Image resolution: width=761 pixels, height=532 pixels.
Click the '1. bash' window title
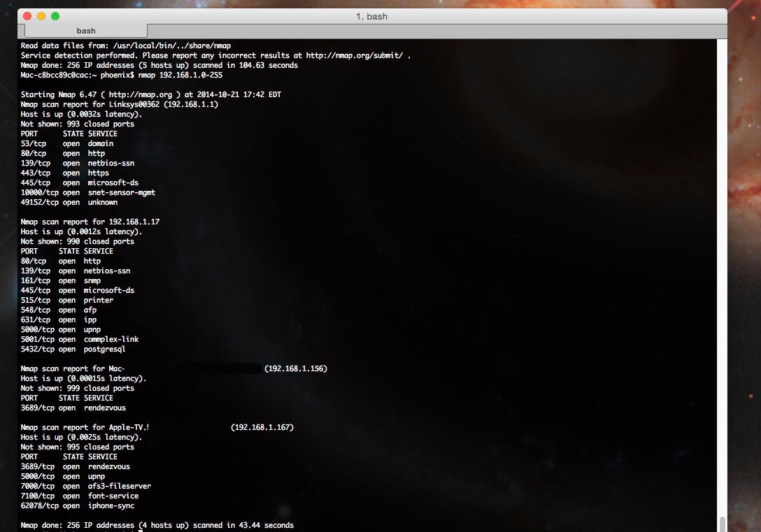372,17
